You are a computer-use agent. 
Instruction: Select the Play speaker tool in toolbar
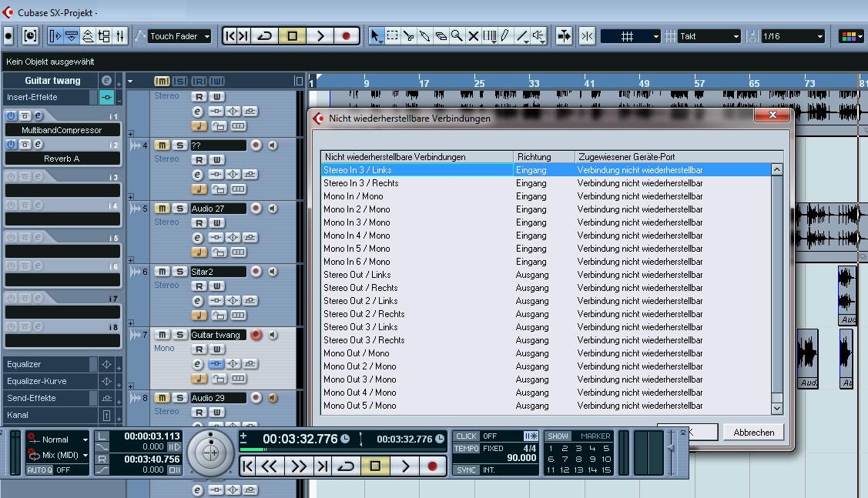[x=538, y=36]
